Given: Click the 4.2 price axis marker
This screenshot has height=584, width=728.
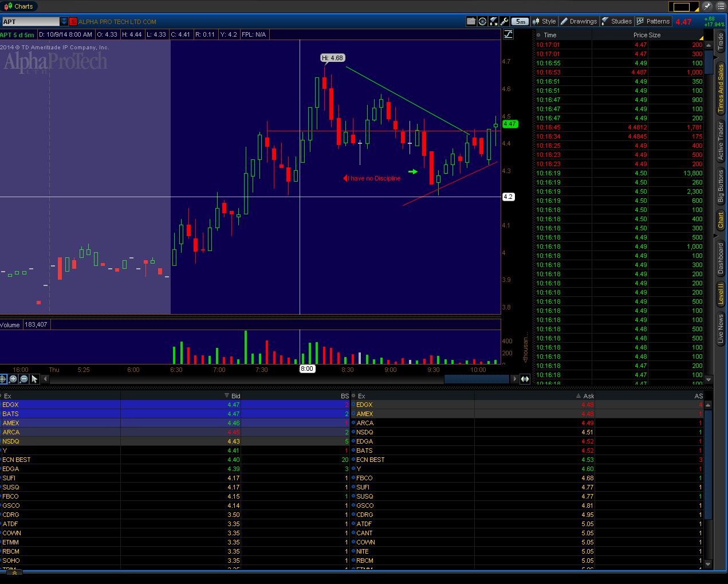Looking at the screenshot, I should tap(508, 197).
